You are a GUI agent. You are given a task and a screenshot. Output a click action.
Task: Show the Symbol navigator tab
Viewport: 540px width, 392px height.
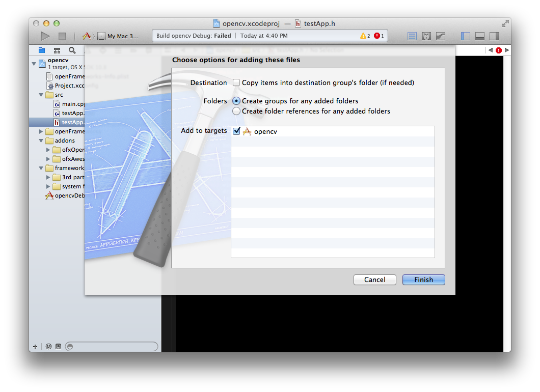[x=57, y=50]
